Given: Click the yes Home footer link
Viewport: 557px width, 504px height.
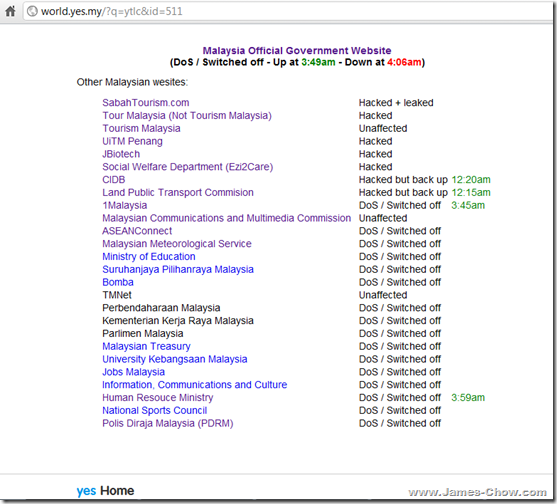Looking at the screenshot, I should click(x=106, y=491).
